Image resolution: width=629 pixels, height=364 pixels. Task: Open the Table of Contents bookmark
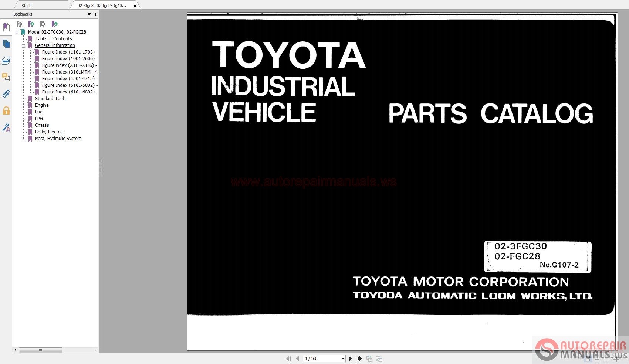click(x=54, y=39)
